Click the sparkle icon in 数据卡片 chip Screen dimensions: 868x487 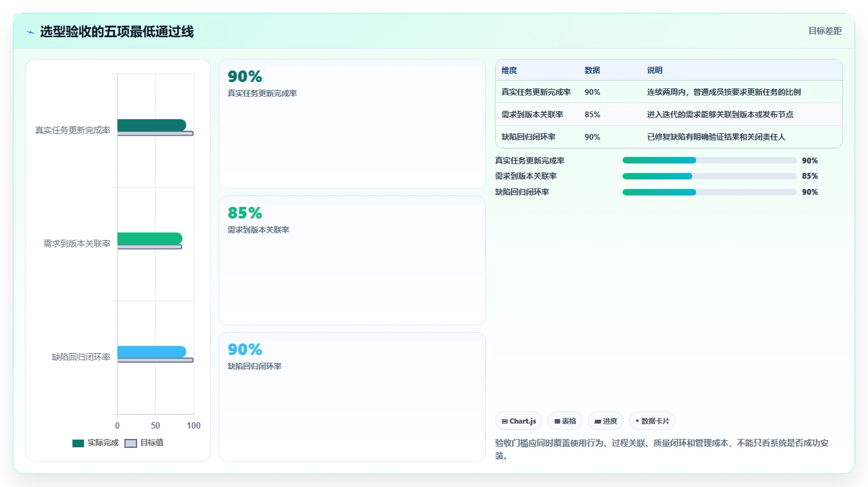point(637,422)
